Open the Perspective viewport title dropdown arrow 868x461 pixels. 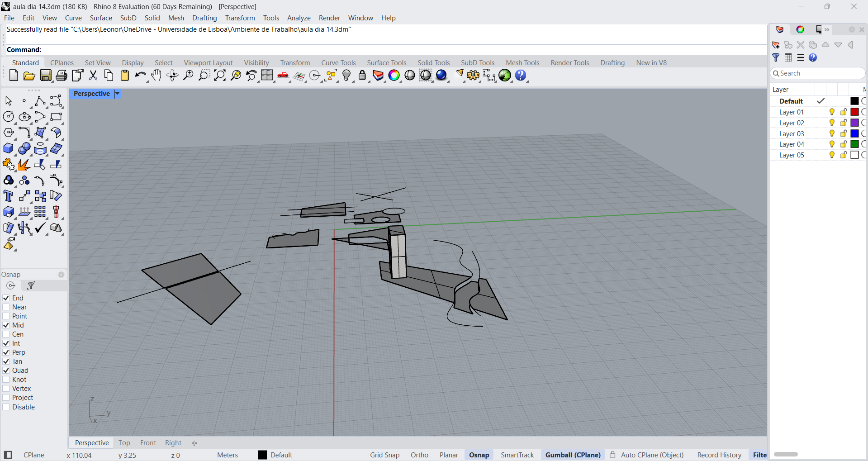coord(117,94)
